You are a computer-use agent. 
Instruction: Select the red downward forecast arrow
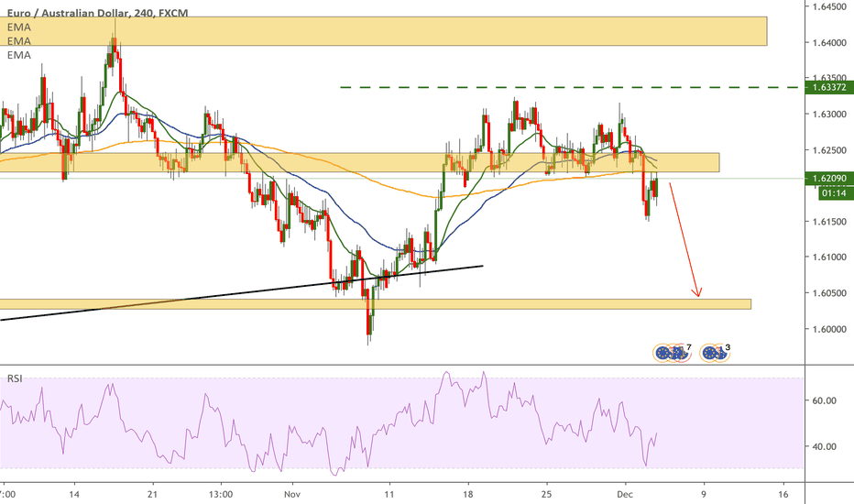tap(684, 240)
